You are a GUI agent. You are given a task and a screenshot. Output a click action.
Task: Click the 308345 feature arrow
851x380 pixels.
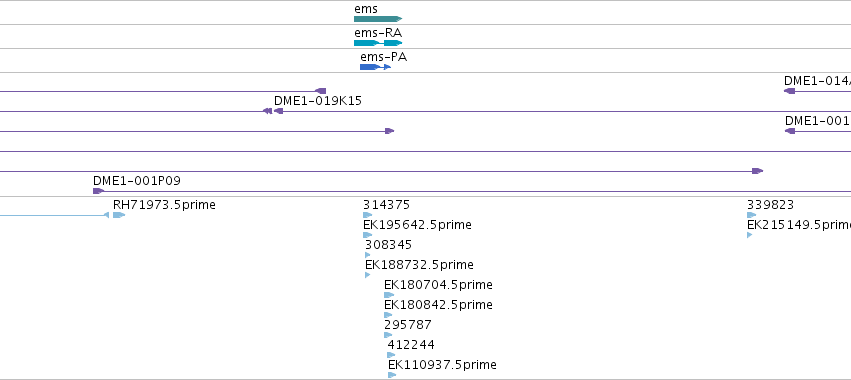coord(367,255)
